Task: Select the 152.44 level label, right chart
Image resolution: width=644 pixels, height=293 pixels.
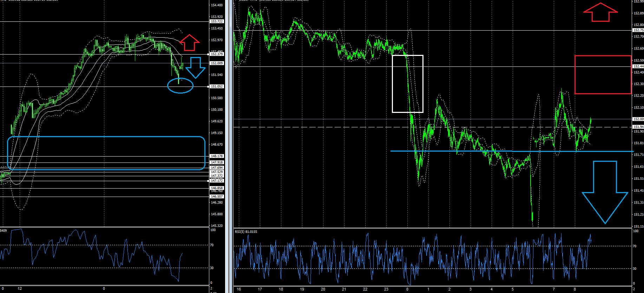Action: point(638,66)
